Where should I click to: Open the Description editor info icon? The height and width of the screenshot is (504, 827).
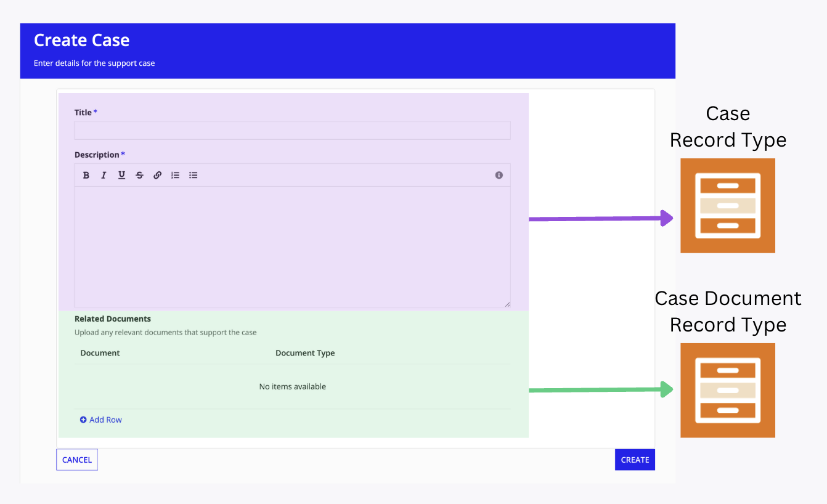coord(499,175)
